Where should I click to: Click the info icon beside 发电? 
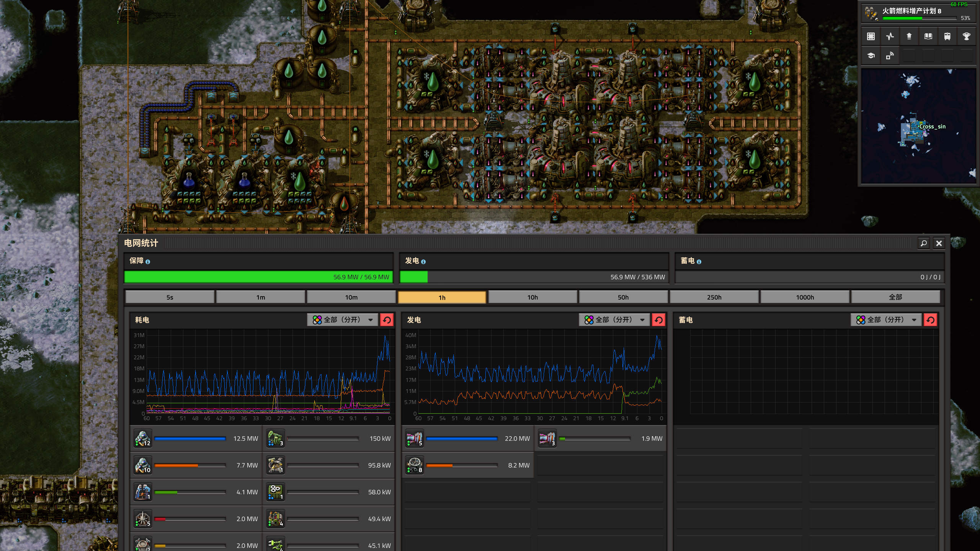point(423,262)
